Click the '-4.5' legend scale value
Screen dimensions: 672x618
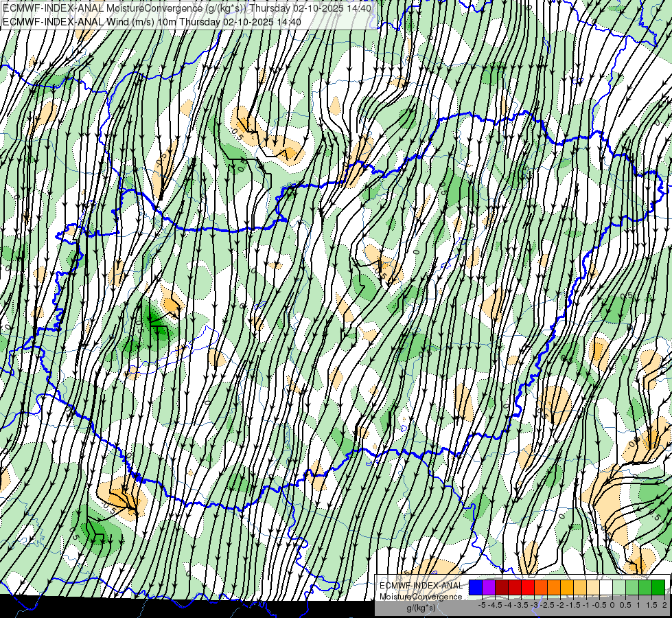(x=495, y=605)
